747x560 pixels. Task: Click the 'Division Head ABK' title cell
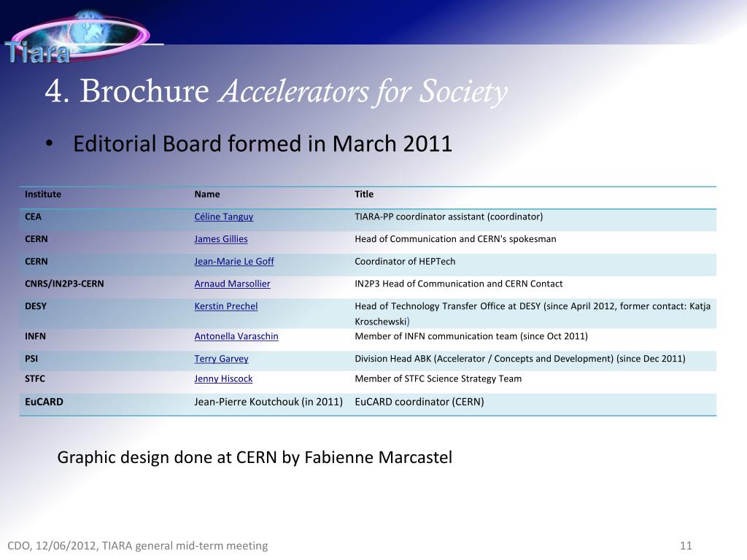pyautogui.click(x=519, y=359)
